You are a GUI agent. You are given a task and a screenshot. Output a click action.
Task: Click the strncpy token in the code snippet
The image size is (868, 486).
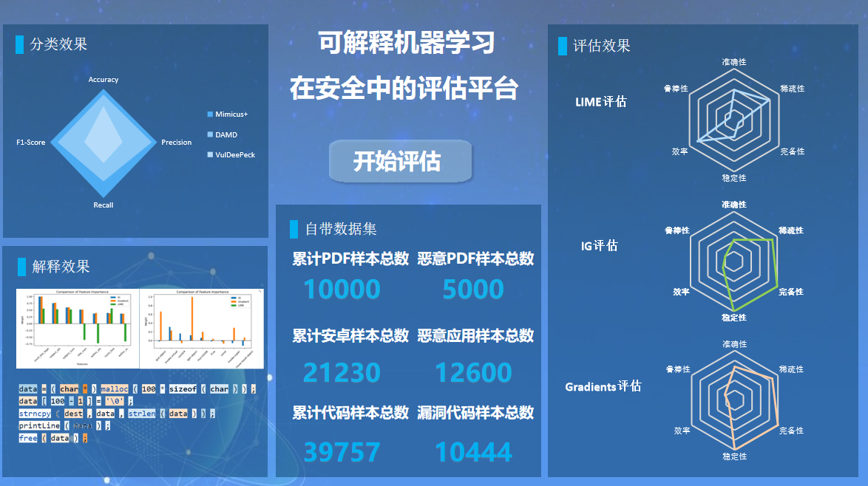(34, 414)
